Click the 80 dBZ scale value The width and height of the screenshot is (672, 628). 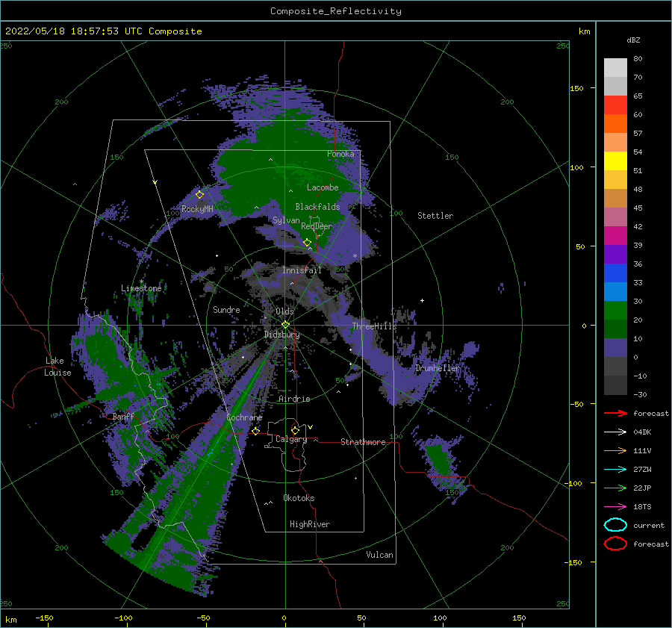click(x=638, y=59)
